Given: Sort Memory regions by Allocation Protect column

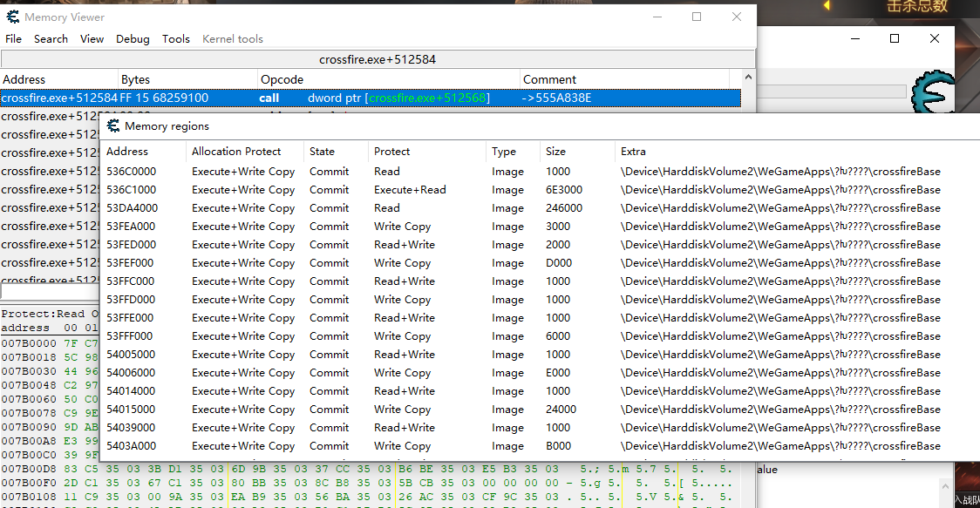Looking at the screenshot, I should [x=246, y=152].
